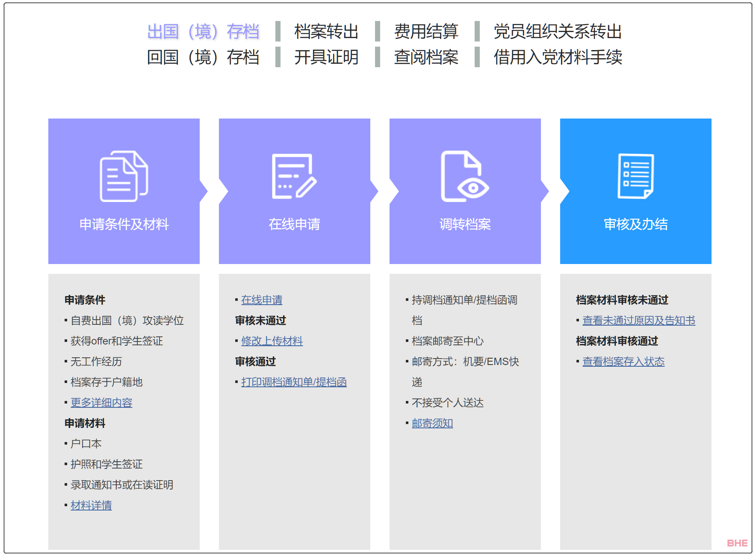The image size is (756, 555).
Task: View the 邮寄须知 link
Action: 432,423
